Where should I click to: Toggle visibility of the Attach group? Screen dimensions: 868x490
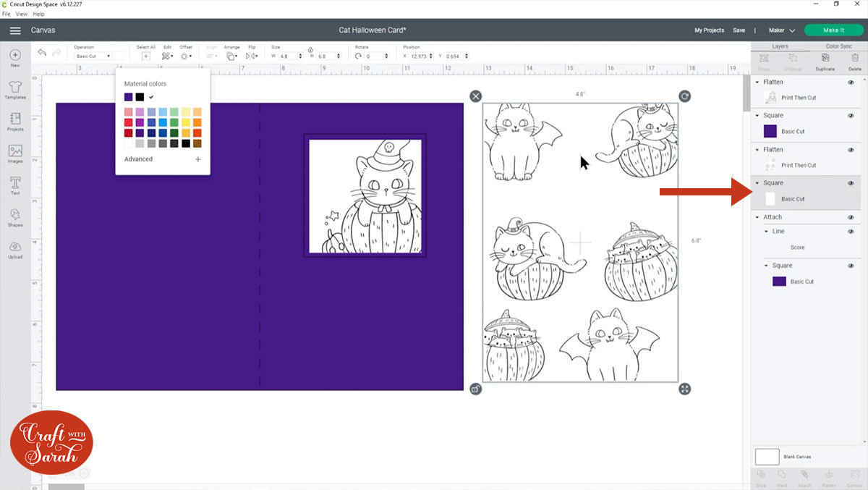tap(851, 217)
